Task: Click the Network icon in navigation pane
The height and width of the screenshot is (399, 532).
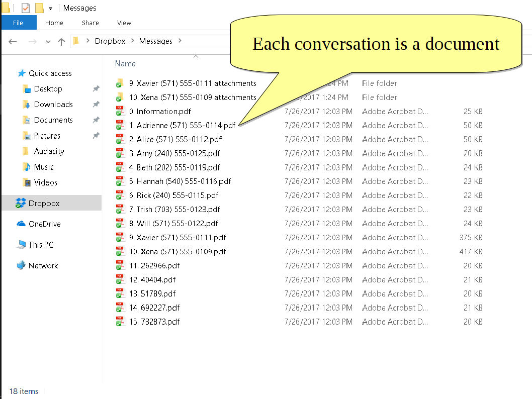Action: pos(21,265)
